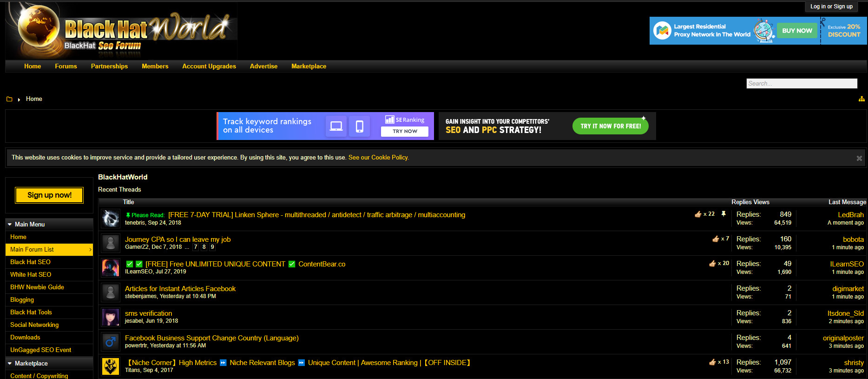
Task: Click the home folder breadcrumb icon
Action: [x=9, y=99]
